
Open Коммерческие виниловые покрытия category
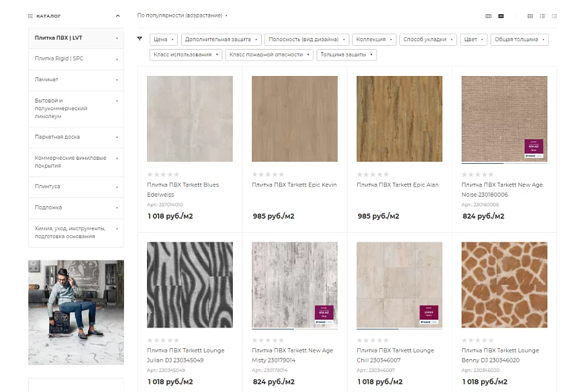pos(76,162)
